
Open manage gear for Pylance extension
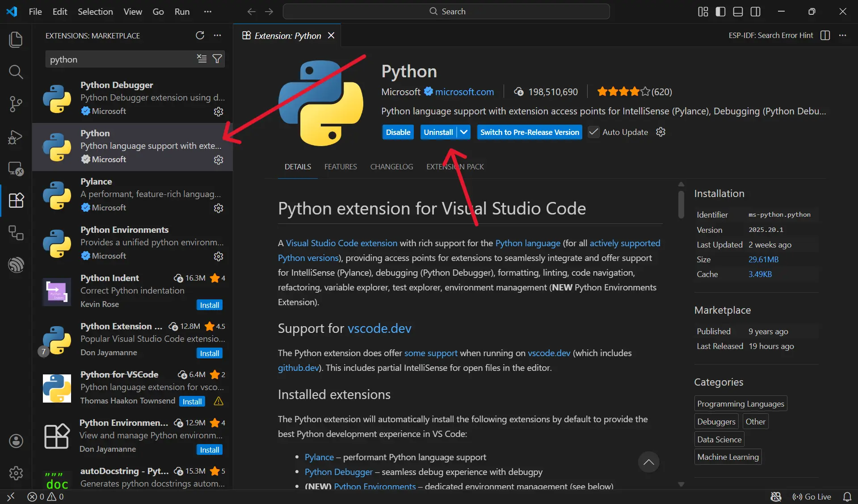click(219, 208)
